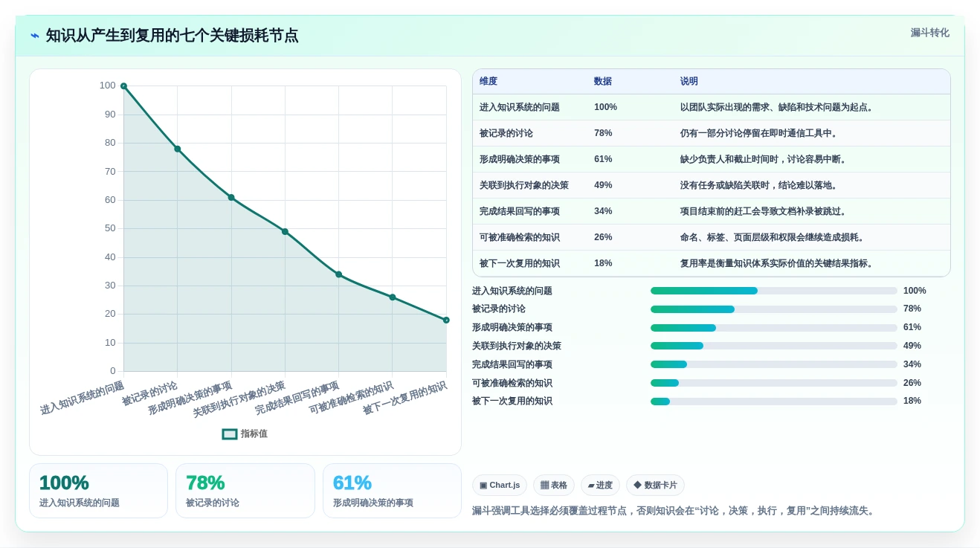The width and height of the screenshot is (980, 548).
Task: Click x-axis label 关联到执行对象的决策
Action: point(239,399)
